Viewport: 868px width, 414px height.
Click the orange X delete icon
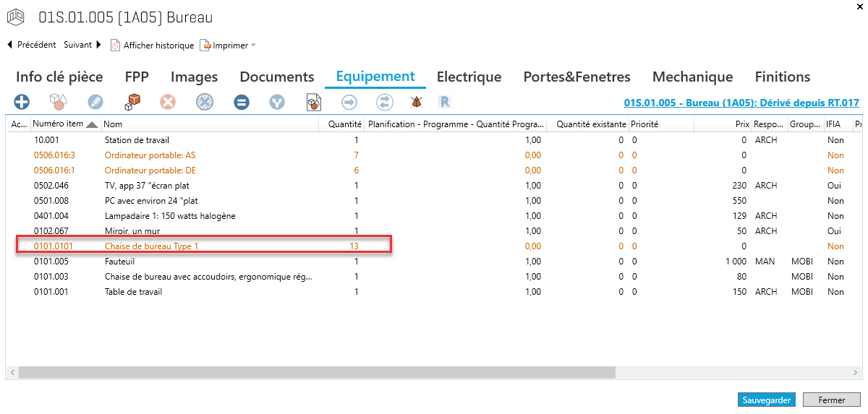168,102
